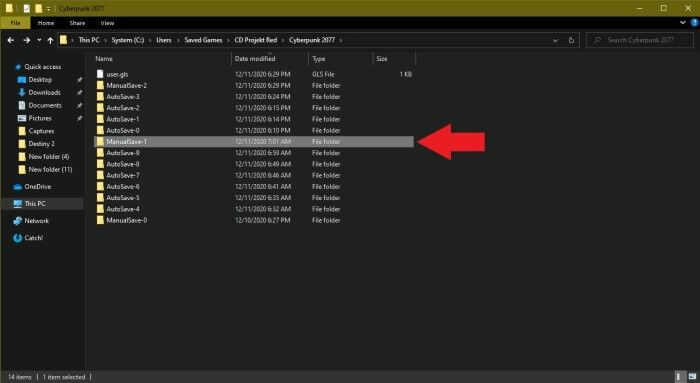Go forward with the Forward arrow
Viewport: 700px width, 383px height.
[x=26, y=40]
